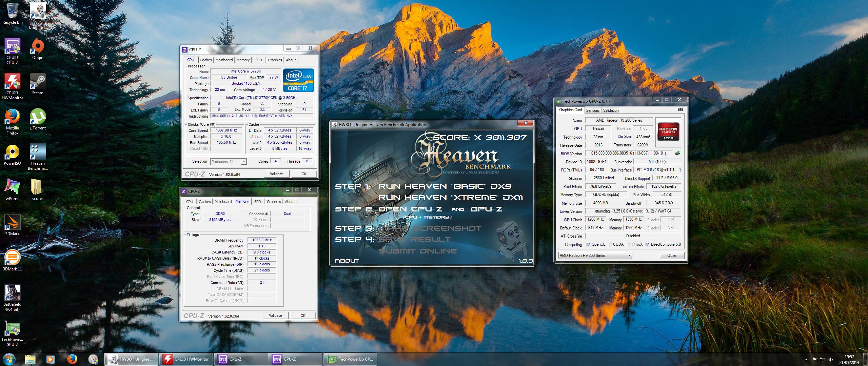The image size is (868, 366).
Task: Open CPU tab in bottom CPU-Z window
Action: (x=190, y=202)
